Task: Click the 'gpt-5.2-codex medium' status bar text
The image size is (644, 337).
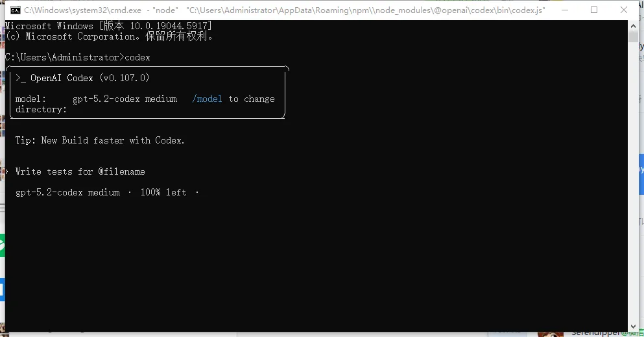Action: (67, 192)
